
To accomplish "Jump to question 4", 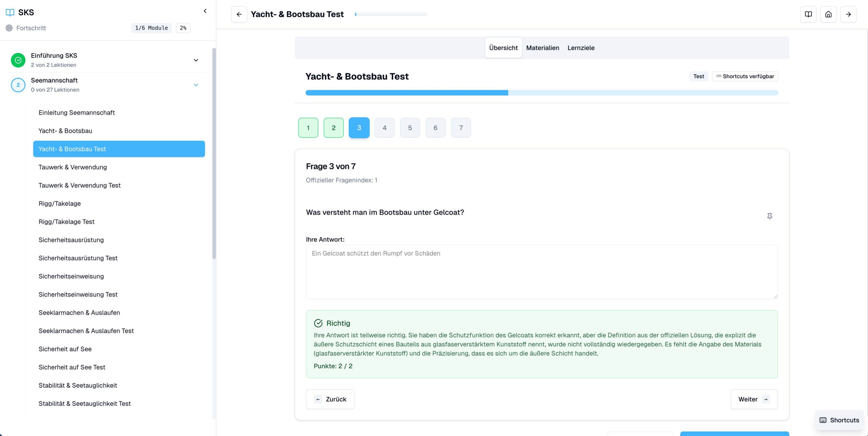I will coord(384,128).
